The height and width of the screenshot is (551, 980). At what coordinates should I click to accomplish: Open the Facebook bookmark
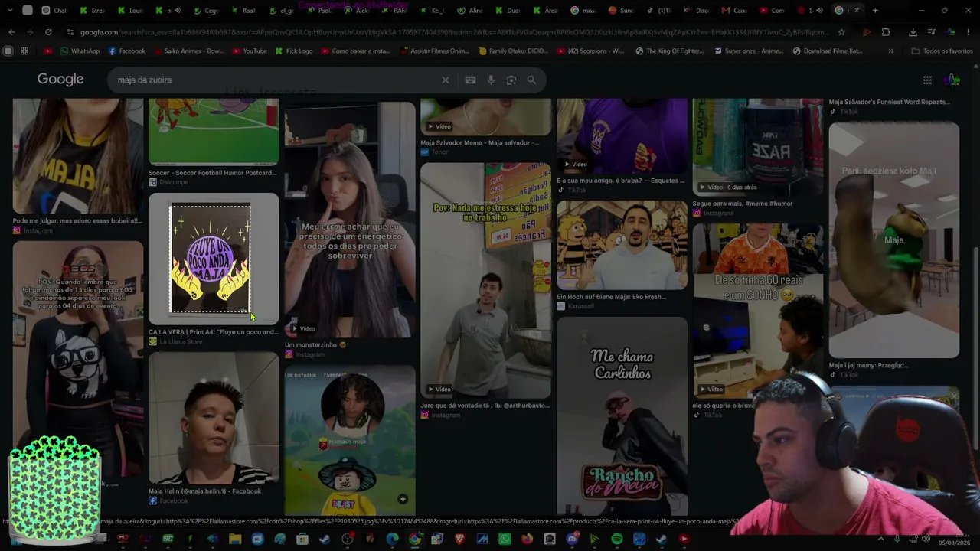click(126, 51)
